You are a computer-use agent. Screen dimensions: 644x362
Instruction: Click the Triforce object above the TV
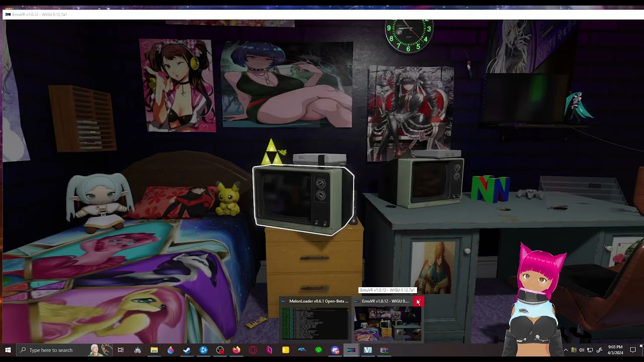pyautogui.click(x=271, y=152)
